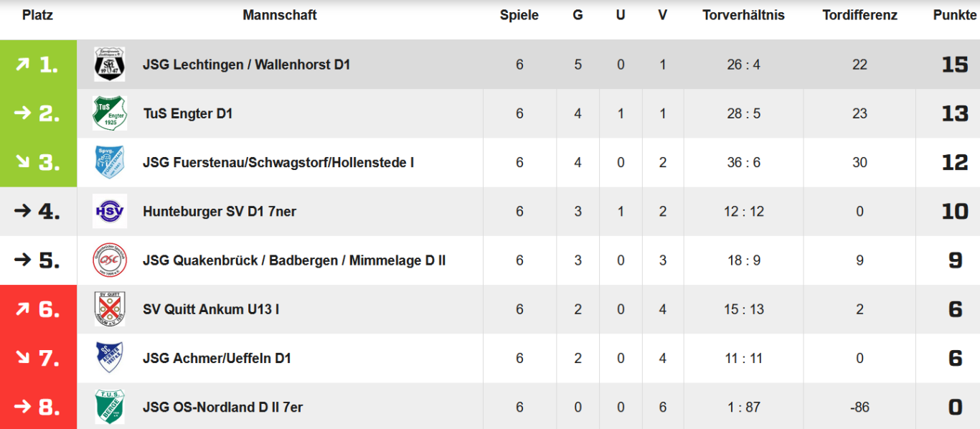This screenshot has height=429, width=980.
Task: Click the HSV Hunteburger logo
Action: [x=110, y=211]
